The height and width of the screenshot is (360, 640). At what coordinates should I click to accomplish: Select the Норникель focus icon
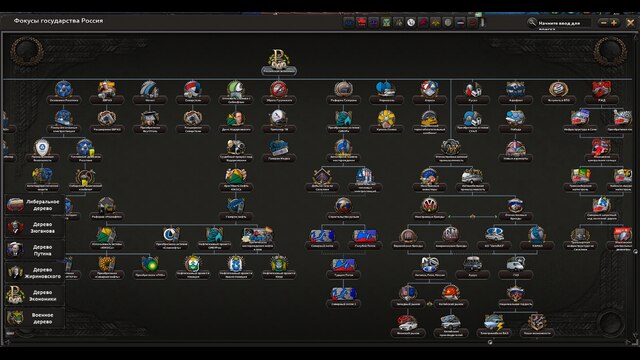pos(386,89)
